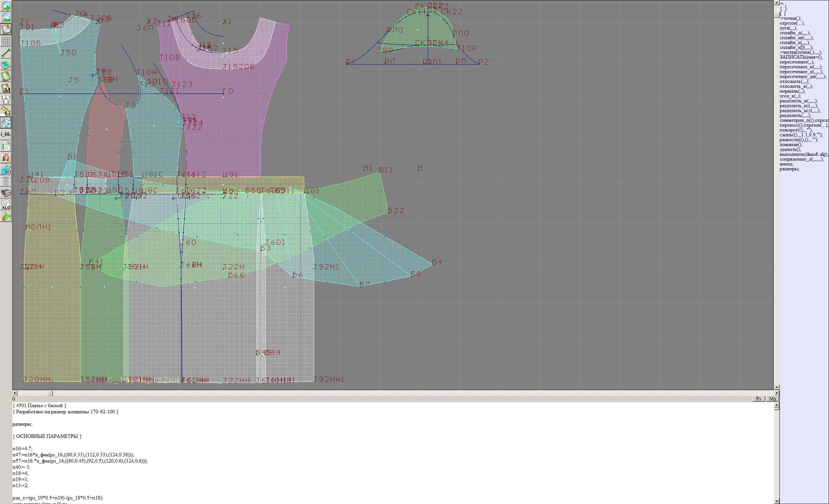Click the green arrow exit icon
This screenshot has width=829, height=504.
(x=6, y=217)
